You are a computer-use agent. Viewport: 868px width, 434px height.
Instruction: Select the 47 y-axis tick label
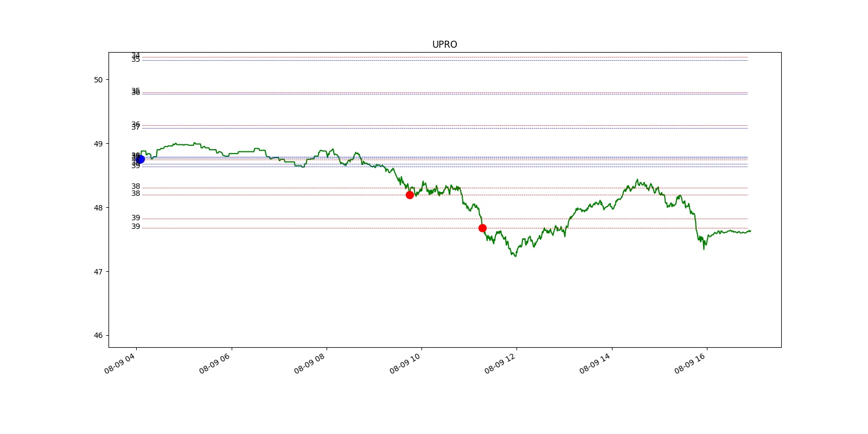click(x=98, y=272)
